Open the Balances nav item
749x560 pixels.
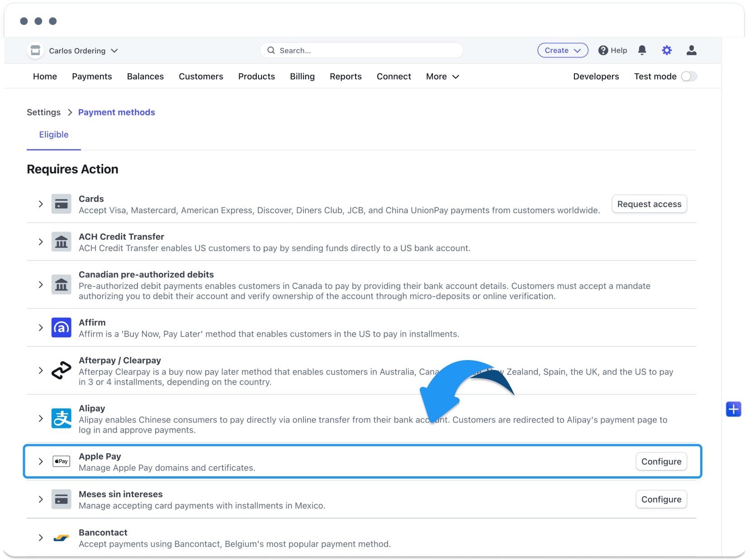point(145,76)
